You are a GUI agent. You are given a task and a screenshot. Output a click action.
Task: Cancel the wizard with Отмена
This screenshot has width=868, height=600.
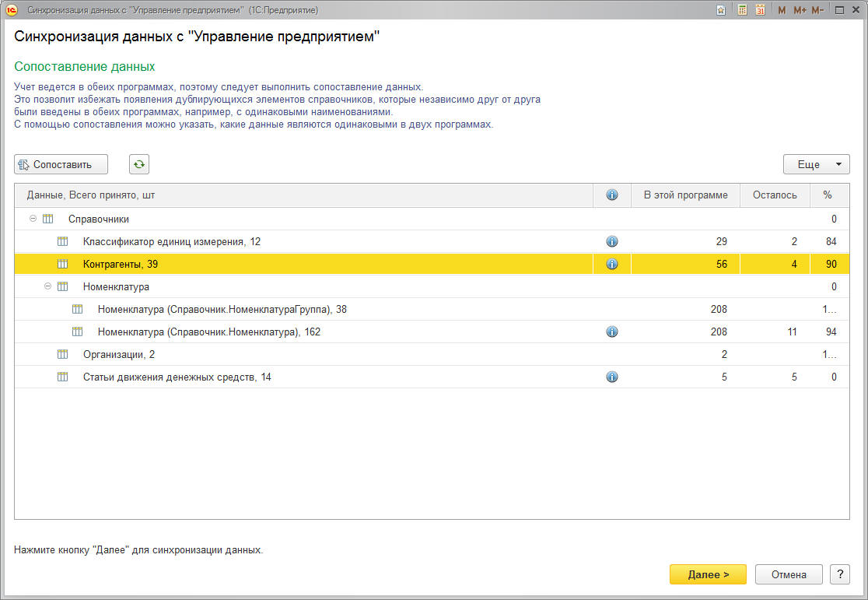pyautogui.click(x=789, y=574)
